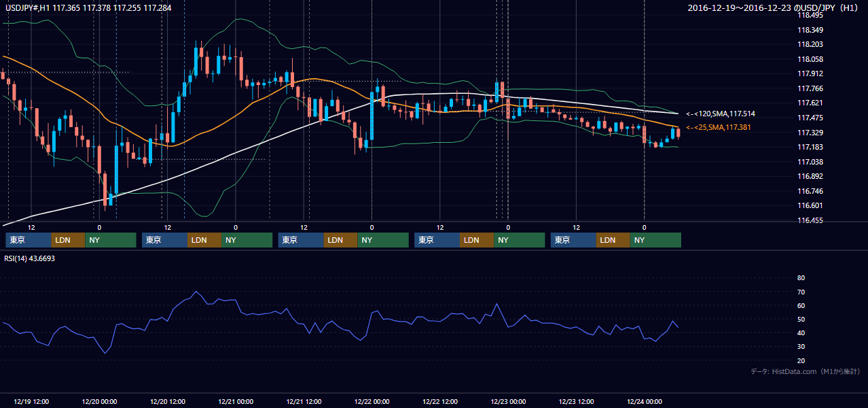Click the 12/22 00:00 time axis label
Viewport: 868px width, 408px height.
click(372, 401)
